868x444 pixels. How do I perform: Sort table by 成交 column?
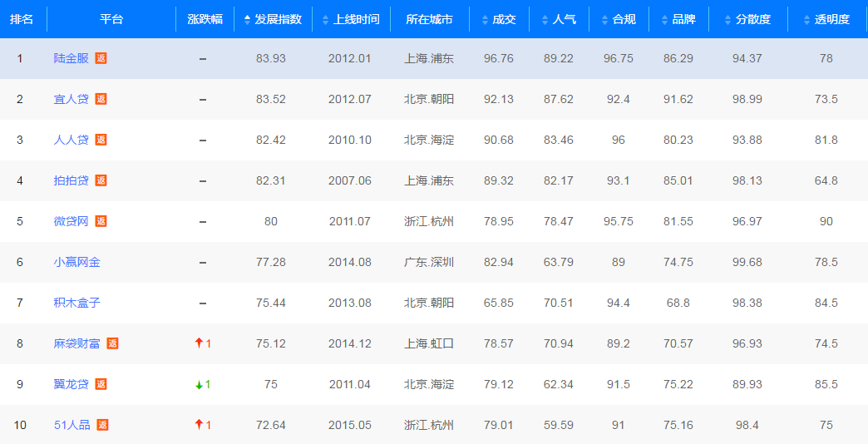(x=499, y=19)
